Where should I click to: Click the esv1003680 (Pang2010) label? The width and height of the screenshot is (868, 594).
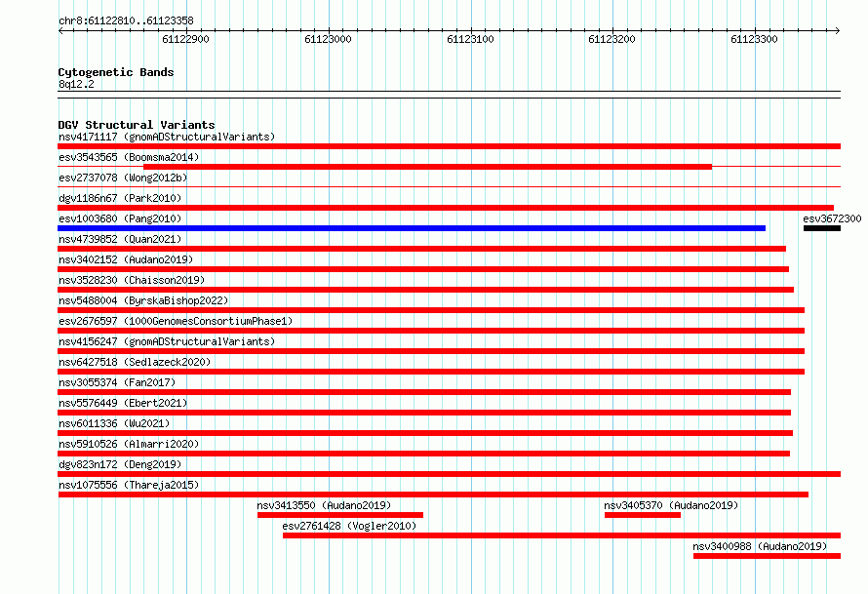120,218
